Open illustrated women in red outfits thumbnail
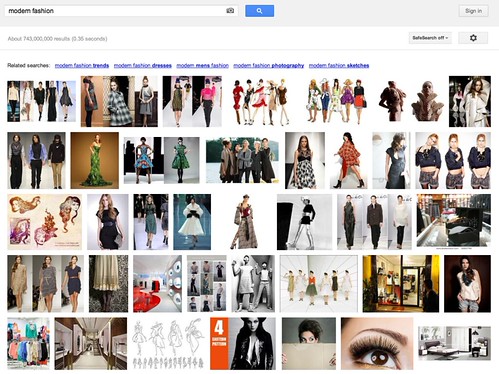This screenshot has height=374, width=499. [x=261, y=102]
